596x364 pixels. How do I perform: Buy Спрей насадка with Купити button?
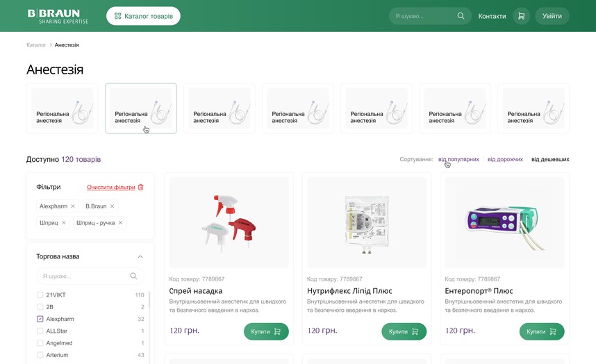(266, 331)
